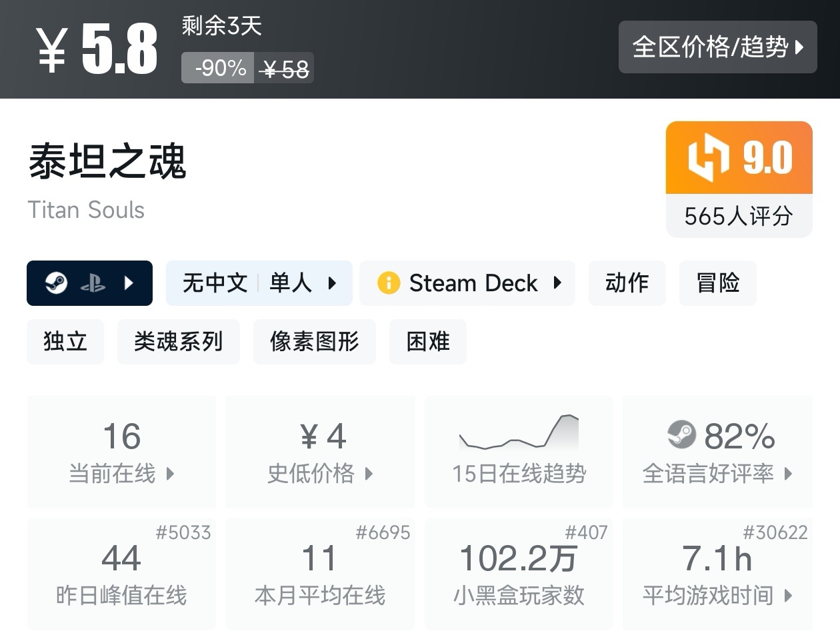The width and height of the screenshot is (840, 637).
Task: Open 史低价格 lowest price history
Action: click(320, 452)
